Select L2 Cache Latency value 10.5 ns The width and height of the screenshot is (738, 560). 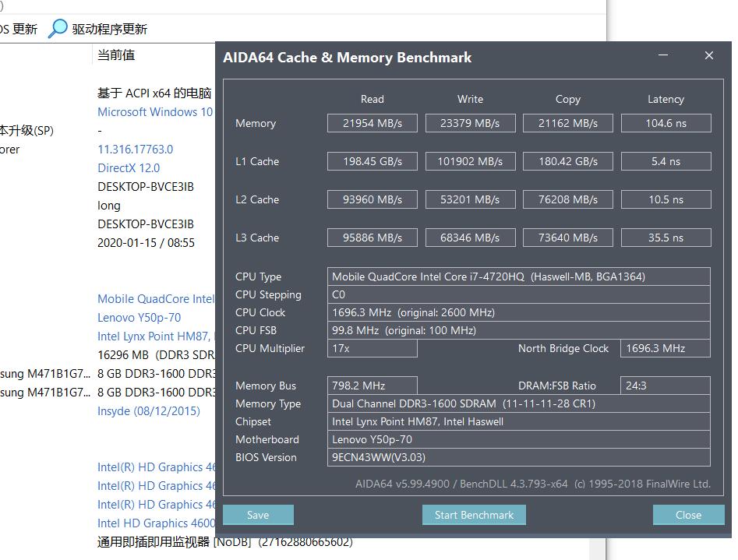tap(666, 199)
